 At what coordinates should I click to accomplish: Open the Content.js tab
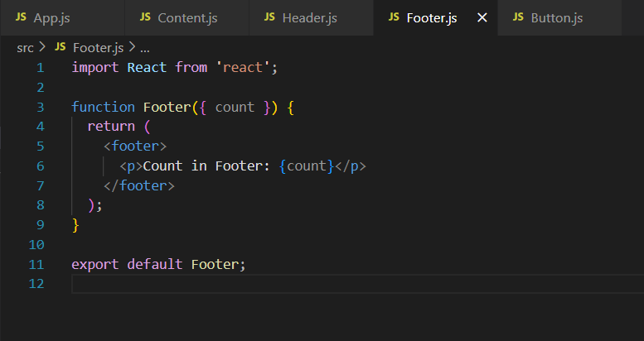pyautogui.click(x=186, y=17)
